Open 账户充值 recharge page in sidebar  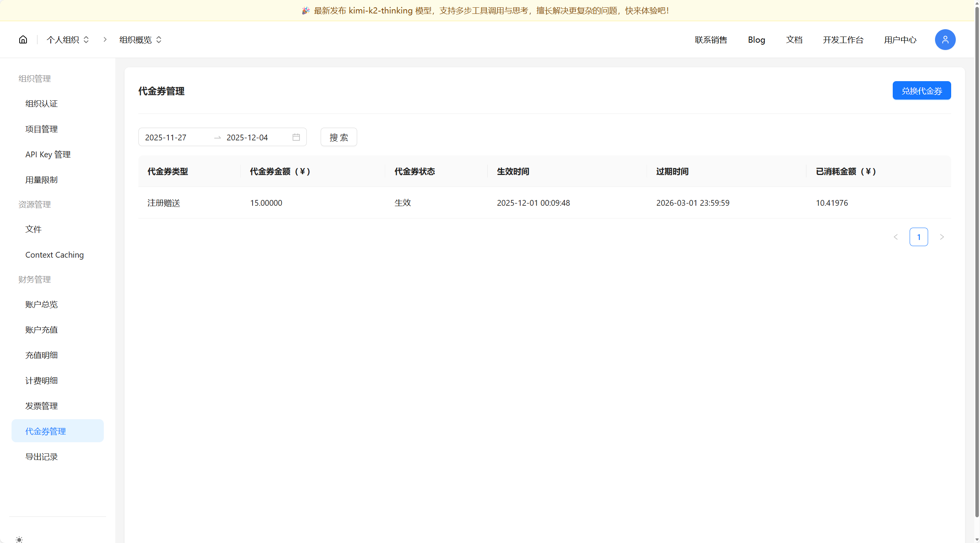click(41, 330)
